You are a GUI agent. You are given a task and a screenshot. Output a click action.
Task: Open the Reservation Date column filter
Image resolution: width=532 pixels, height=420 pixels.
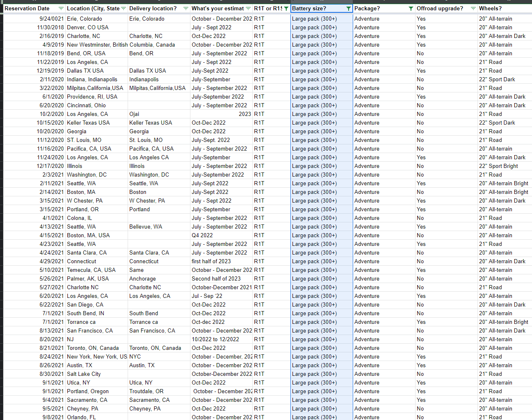(61, 9)
